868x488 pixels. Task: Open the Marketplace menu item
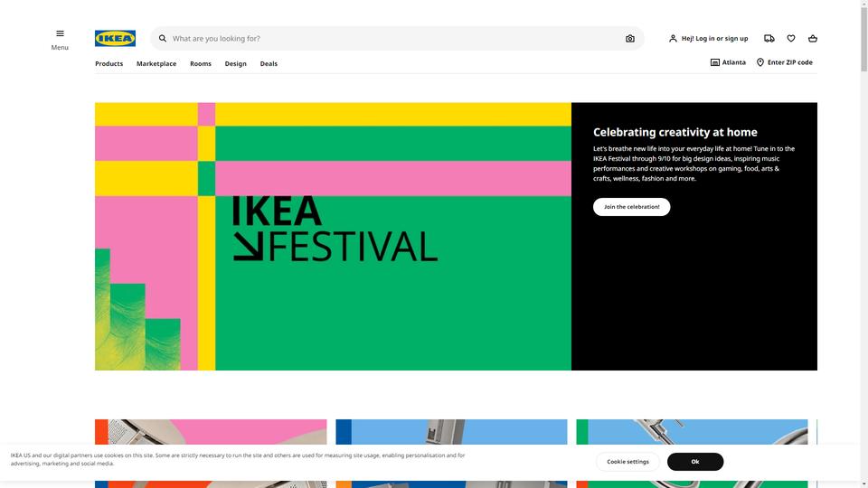click(156, 63)
